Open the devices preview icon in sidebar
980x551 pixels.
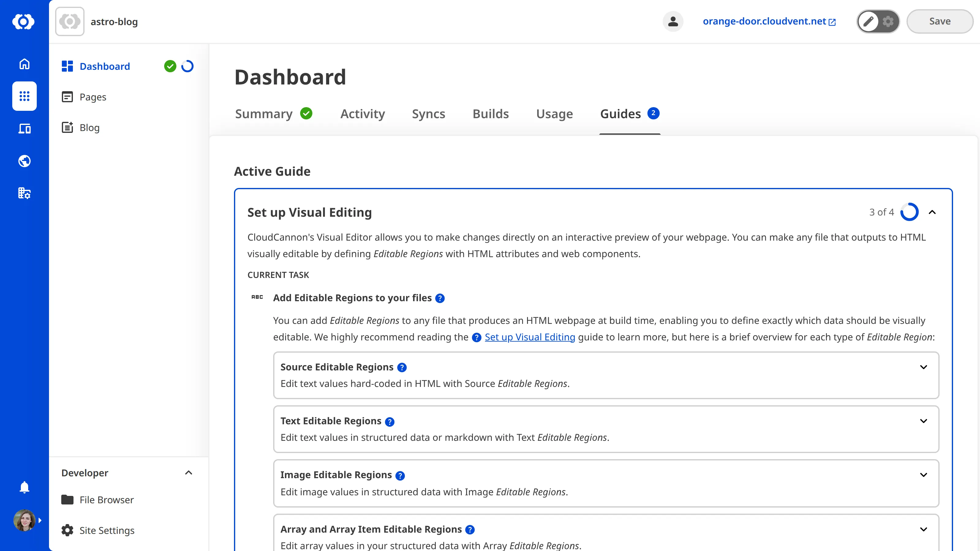point(24,129)
